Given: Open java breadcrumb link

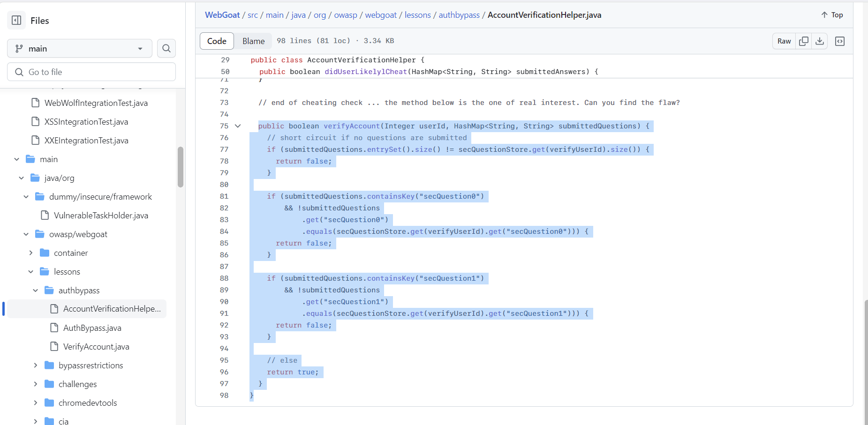Looking at the screenshot, I should point(298,15).
